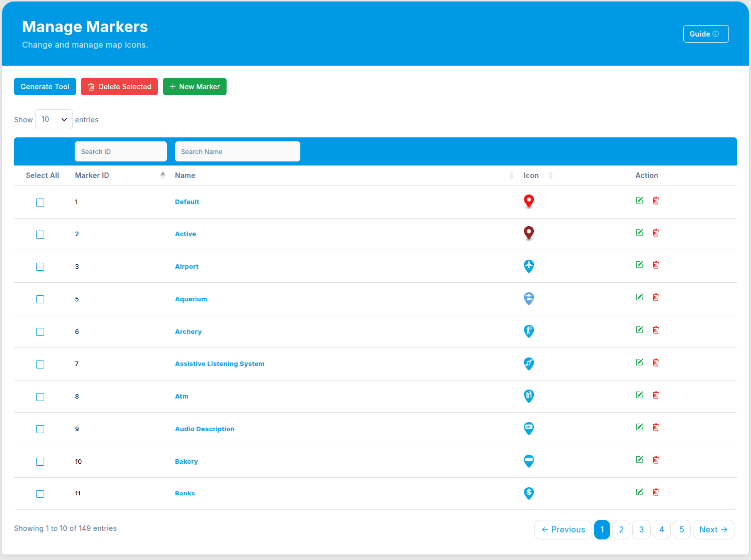Delete the Banks marker row
The image size is (751, 560).
pyautogui.click(x=656, y=492)
